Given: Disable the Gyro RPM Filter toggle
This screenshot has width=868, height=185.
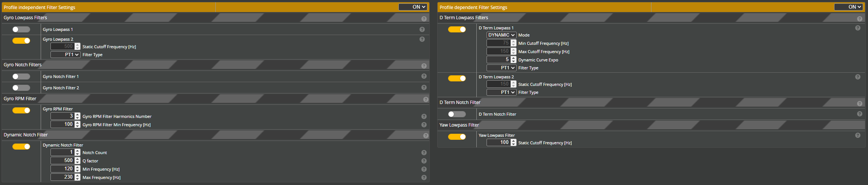Looking at the screenshot, I should point(21,110).
